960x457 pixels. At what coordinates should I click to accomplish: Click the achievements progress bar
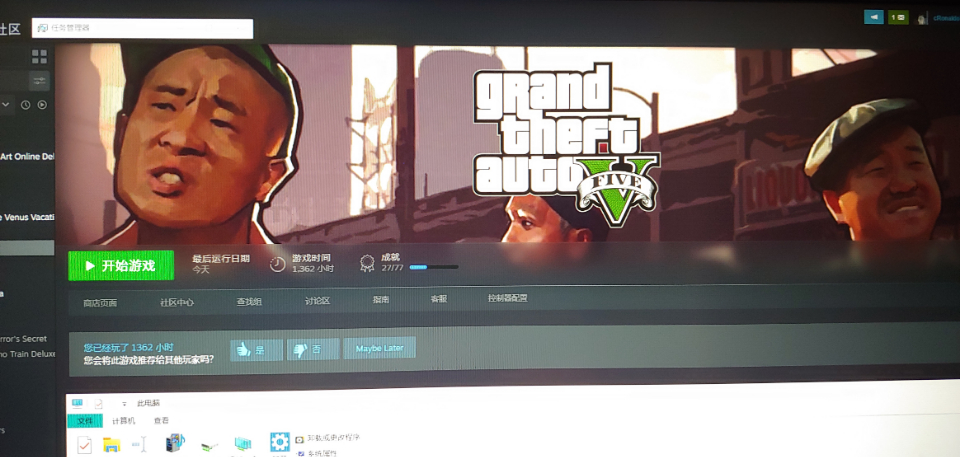point(433,267)
